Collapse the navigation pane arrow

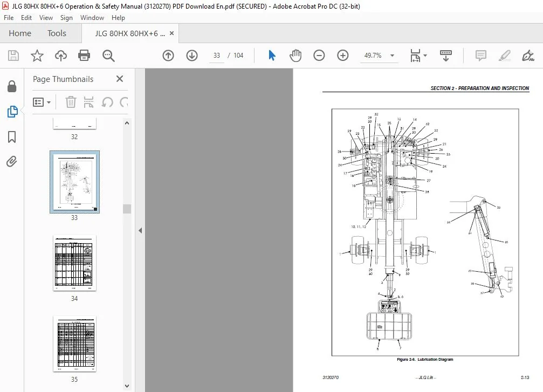tap(140, 230)
